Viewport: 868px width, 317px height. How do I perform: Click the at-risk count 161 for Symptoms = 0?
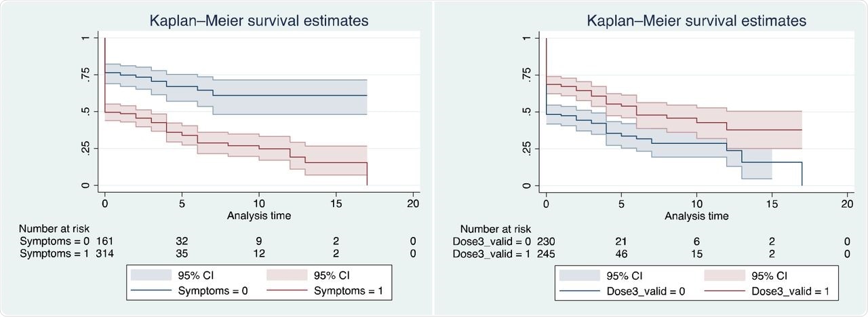105,240
